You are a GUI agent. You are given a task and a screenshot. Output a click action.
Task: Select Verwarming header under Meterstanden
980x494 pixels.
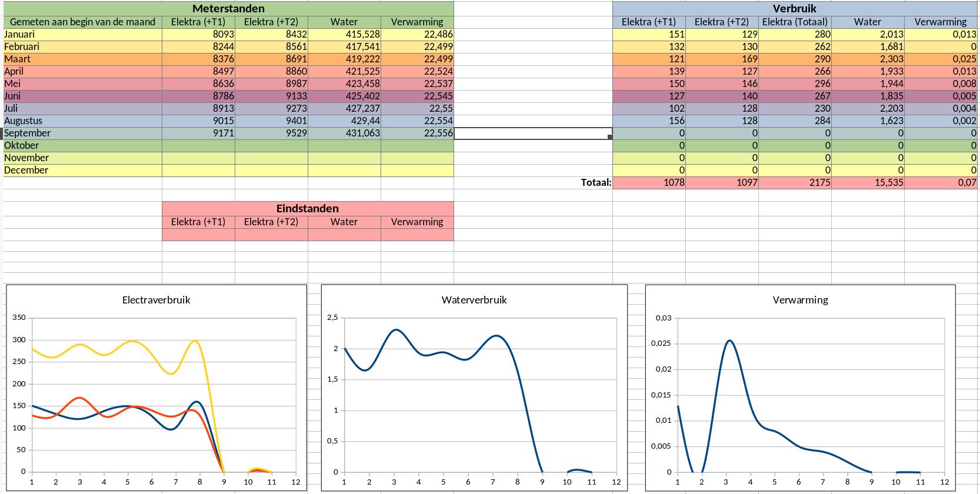point(417,22)
